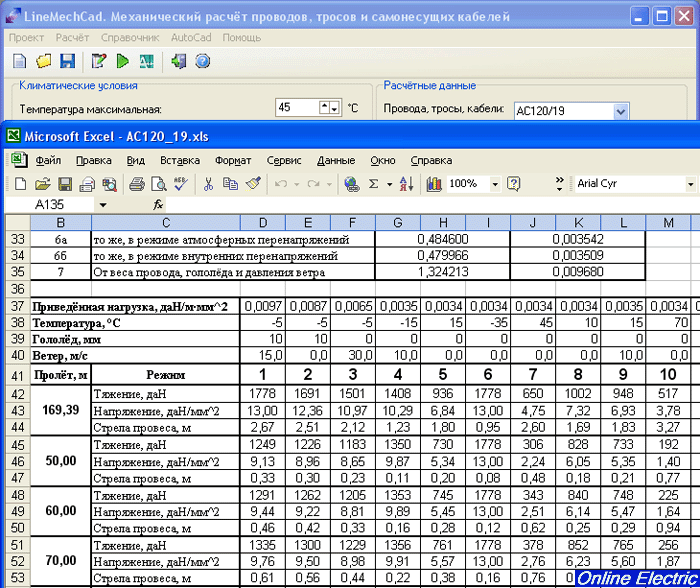Select row 41 header

tap(17, 375)
